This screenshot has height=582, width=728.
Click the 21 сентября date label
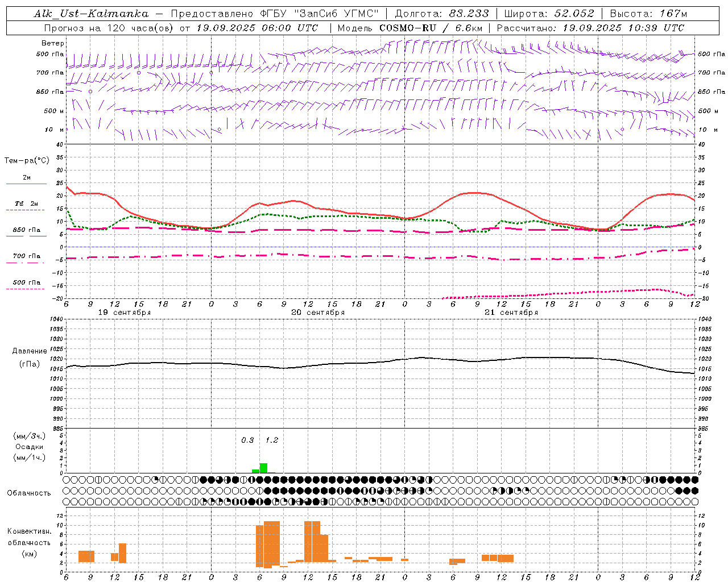point(511,313)
